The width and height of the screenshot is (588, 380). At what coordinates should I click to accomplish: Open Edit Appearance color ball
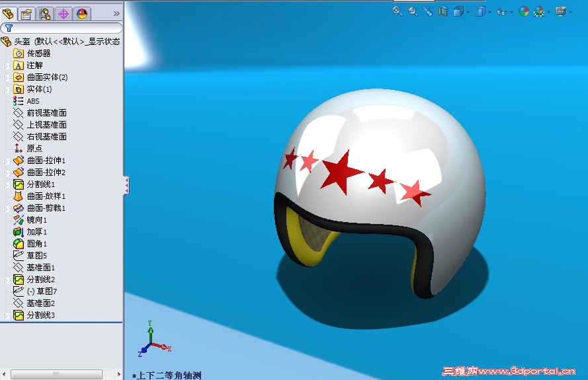coord(523,12)
